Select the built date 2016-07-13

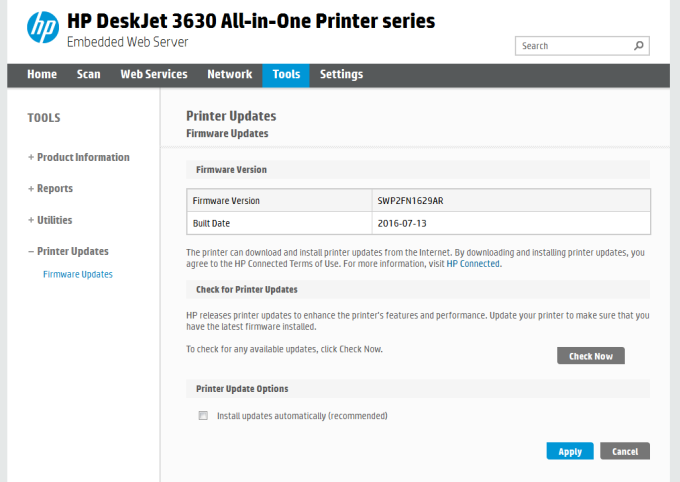tap(402, 223)
